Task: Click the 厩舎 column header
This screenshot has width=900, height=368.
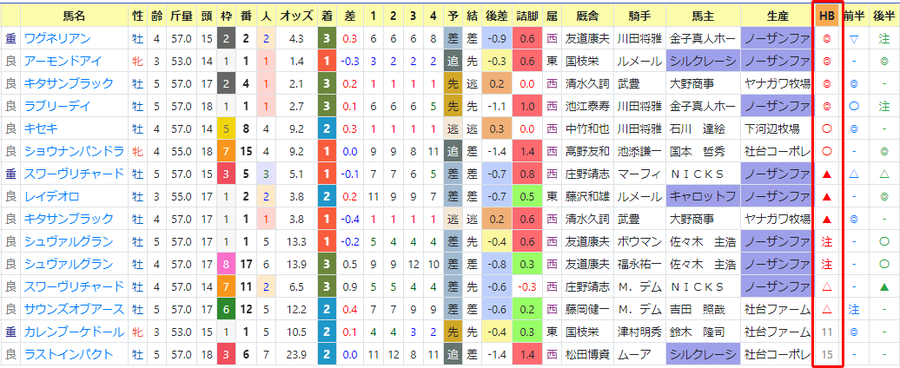Action: pos(588,16)
